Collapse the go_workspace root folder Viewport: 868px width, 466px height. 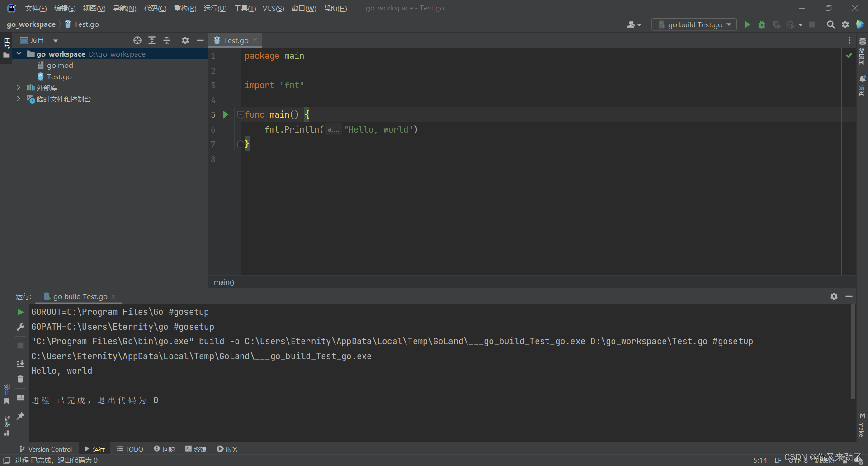click(x=19, y=54)
